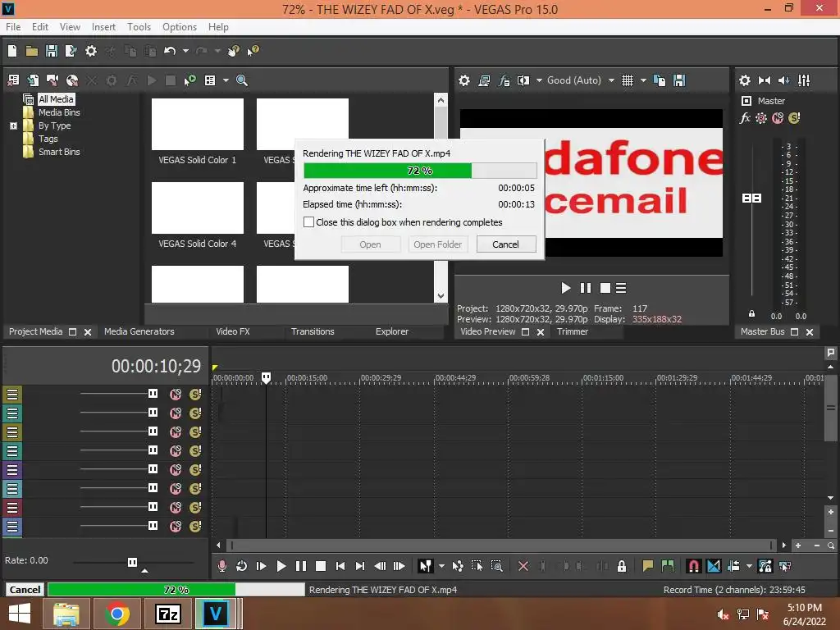Click Play button in Video Preview
840x630 pixels.
566,288
